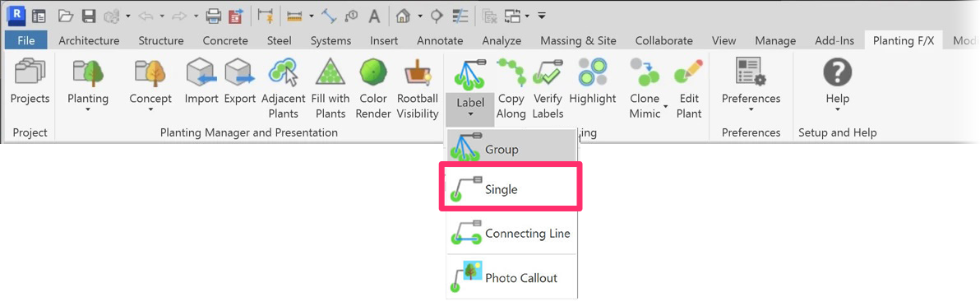Switch to the Structure ribbon tab
980x306 pixels.
point(160,40)
